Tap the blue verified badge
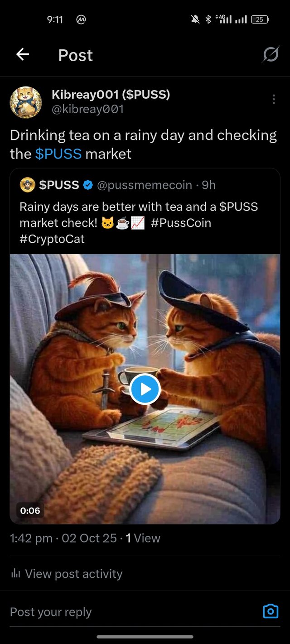290x644 pixels. tap(88, 185)
